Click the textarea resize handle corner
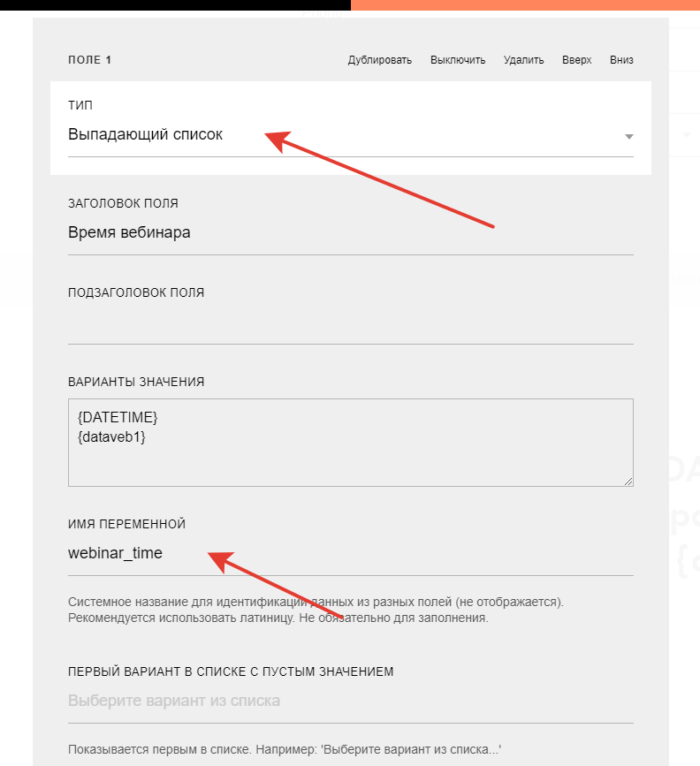This screenshot has height=766, width=700. pyautogui.click(x=629, y=482)
